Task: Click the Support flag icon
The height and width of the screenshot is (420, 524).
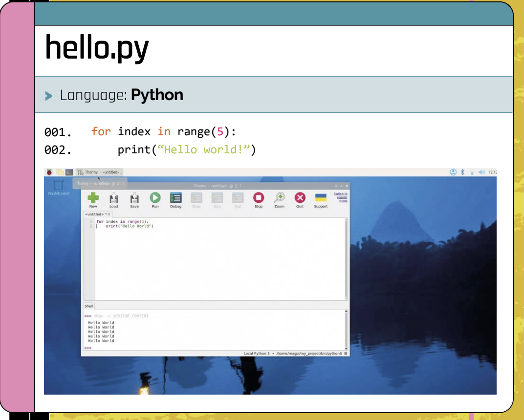Action: pyautogui.click(x=321, y=198)
